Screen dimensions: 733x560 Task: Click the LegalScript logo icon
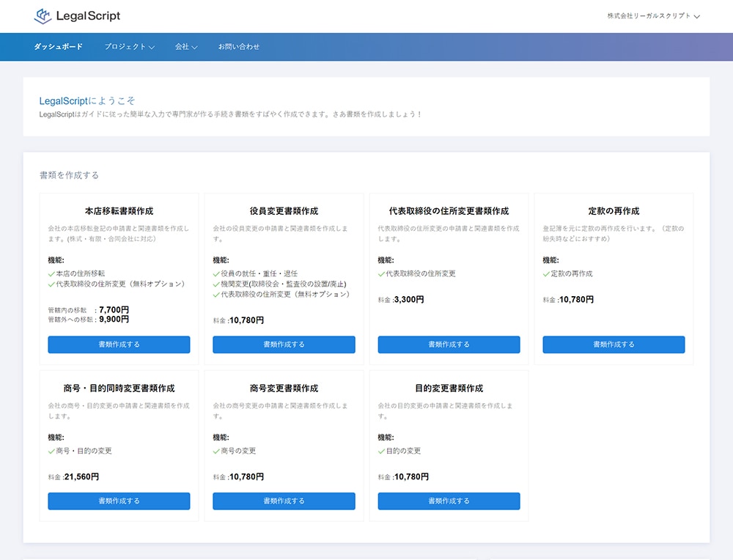click(43, 15)
